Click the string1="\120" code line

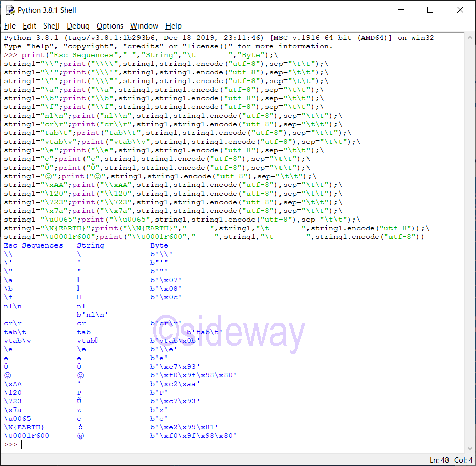[x=173, y=194]
